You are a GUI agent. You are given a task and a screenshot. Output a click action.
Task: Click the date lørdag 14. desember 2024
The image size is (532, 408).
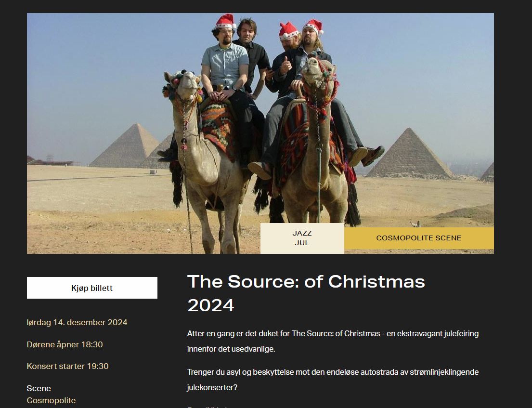(x=77, y=322)
